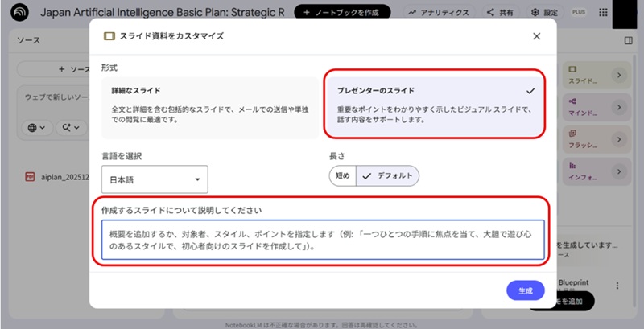Image resolution: width=644 pixels, height=329 pixels.
Task: Expand the インフォ studio card arrow
Action: click(x=619, y=171)
